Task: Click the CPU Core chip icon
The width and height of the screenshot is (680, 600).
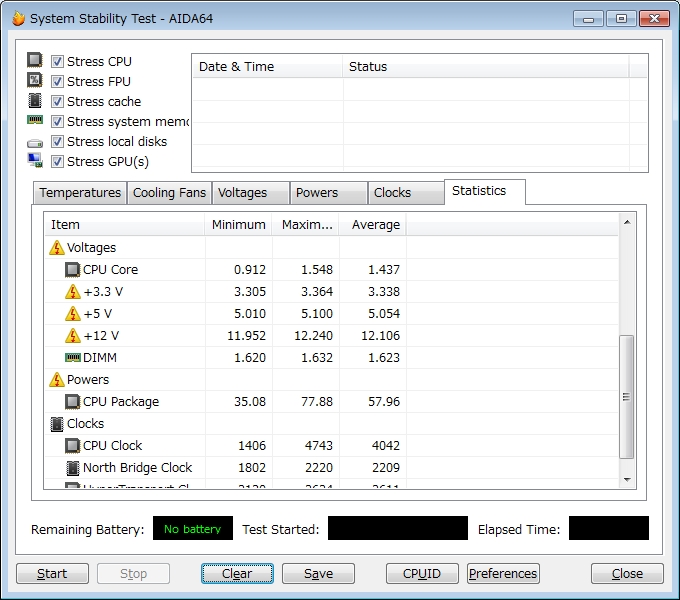Action: click(x=72, y=270)
